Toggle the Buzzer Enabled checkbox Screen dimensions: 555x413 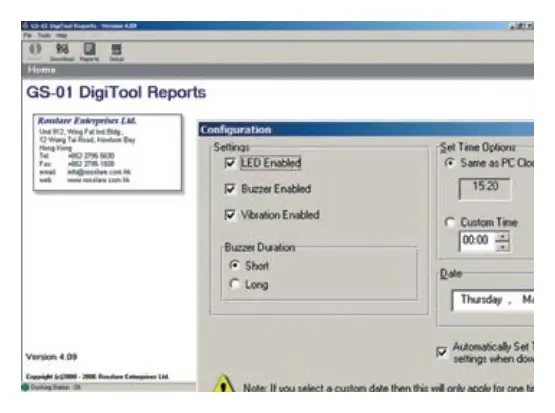230,189
